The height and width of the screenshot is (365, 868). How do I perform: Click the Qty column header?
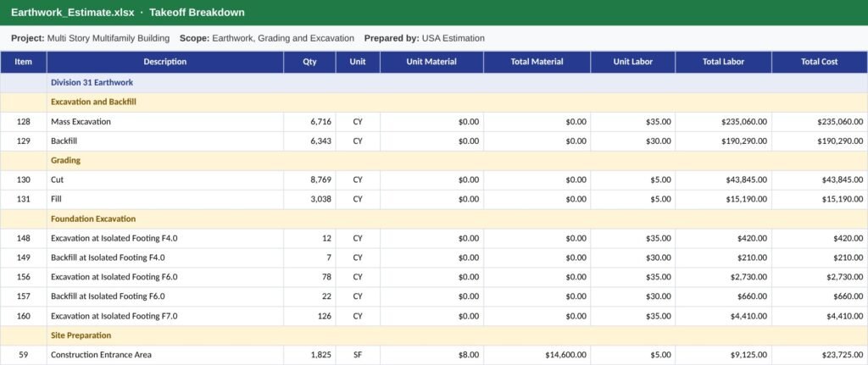point(309,62)
